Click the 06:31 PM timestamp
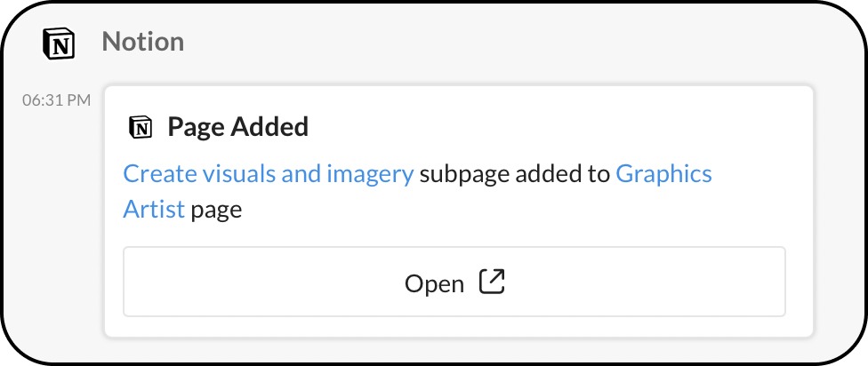Viewport: 868px width, 366px height. (56, 100)
